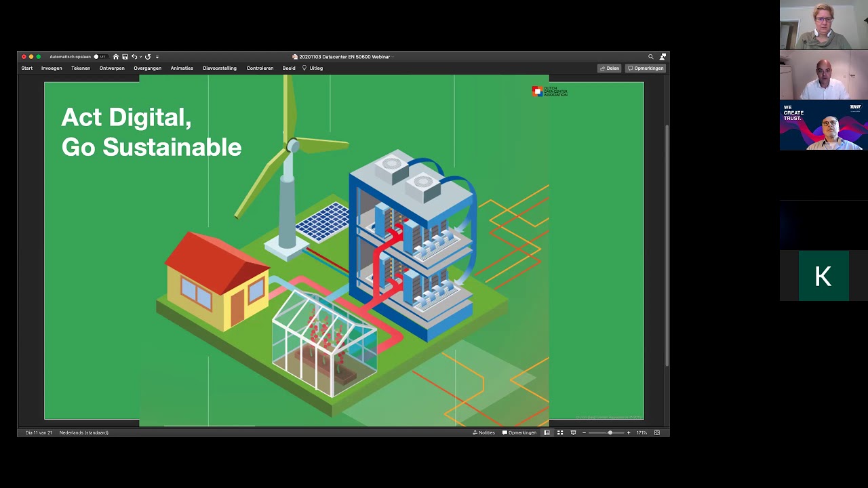Click the Delen share button
868x488 pixels.
610,68
